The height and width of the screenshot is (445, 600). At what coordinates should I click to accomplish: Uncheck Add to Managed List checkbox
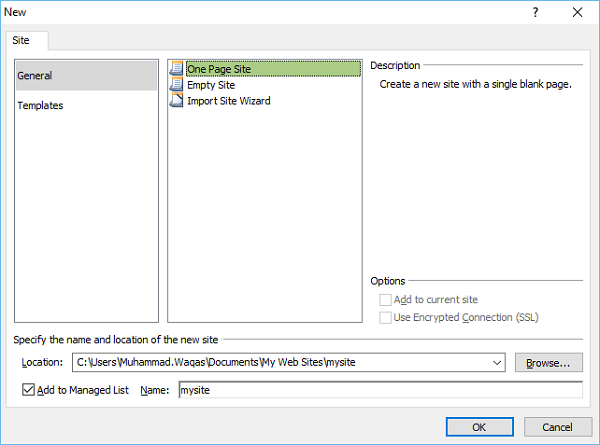click(28, 390)
